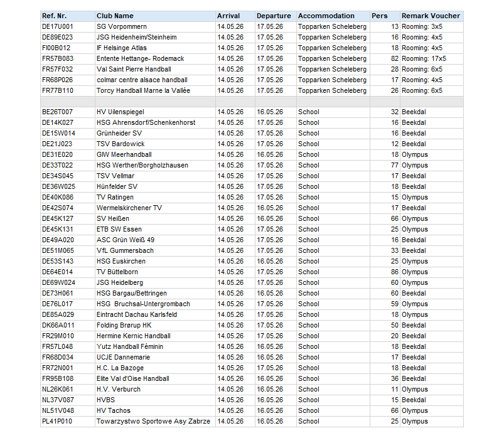The height and width of the screenshot is (438, 504).
Task: Click Folding Brørup HK club cell
Action: (x=155, y=325)
